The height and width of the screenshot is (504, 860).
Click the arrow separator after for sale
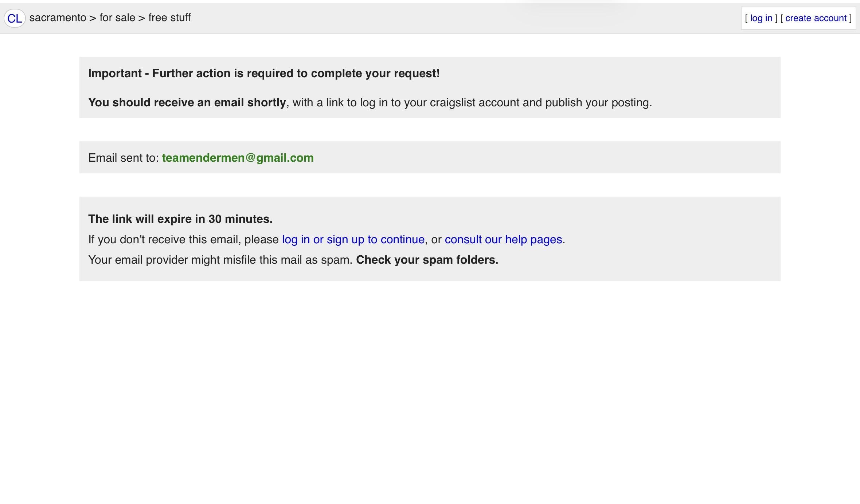[142, 18]
